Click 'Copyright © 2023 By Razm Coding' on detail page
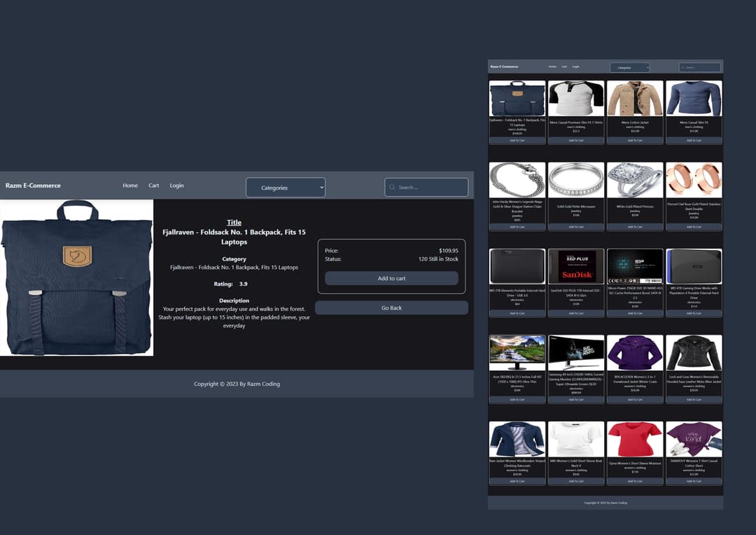Viewport: 756px width, 535px height. click(237, 384)
